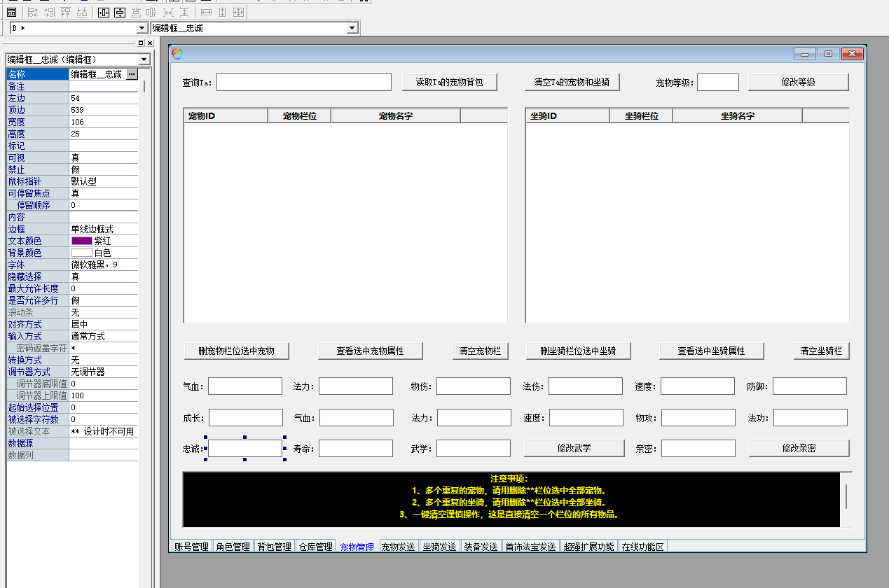The height and width of the screenshot is (588, 889).
Task: Open the "B *" combo box dropdown
Action: [142, 28]
